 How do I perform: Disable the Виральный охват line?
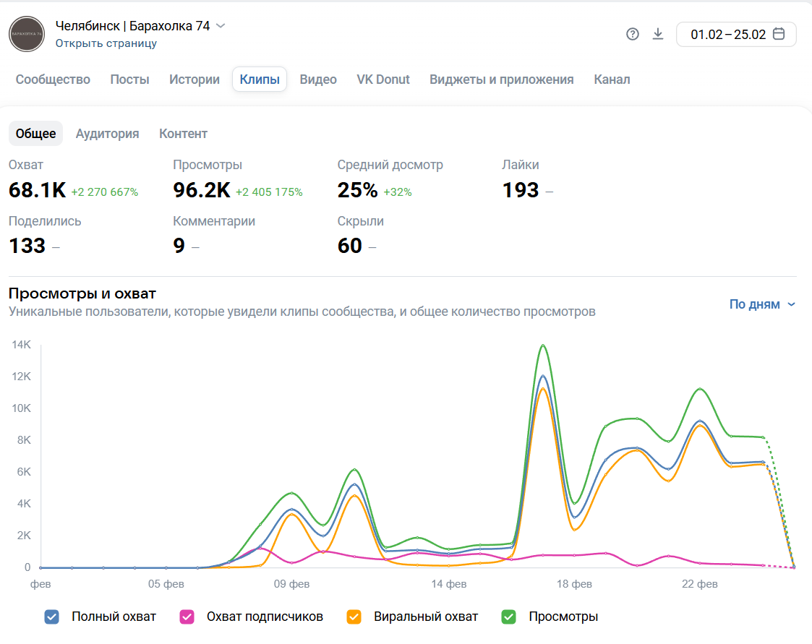(x=354, y=617)
